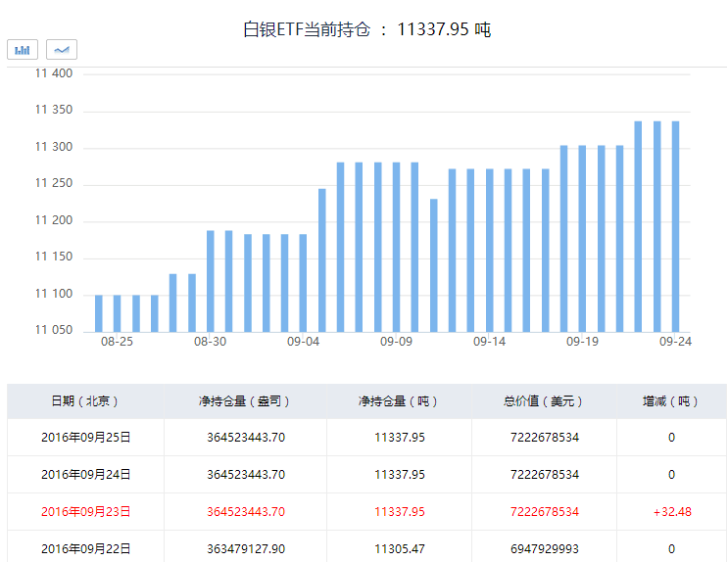Screen dimensions: 728x562
Task: Click x-axis label 08-30
Action: [x=210, y=342]
